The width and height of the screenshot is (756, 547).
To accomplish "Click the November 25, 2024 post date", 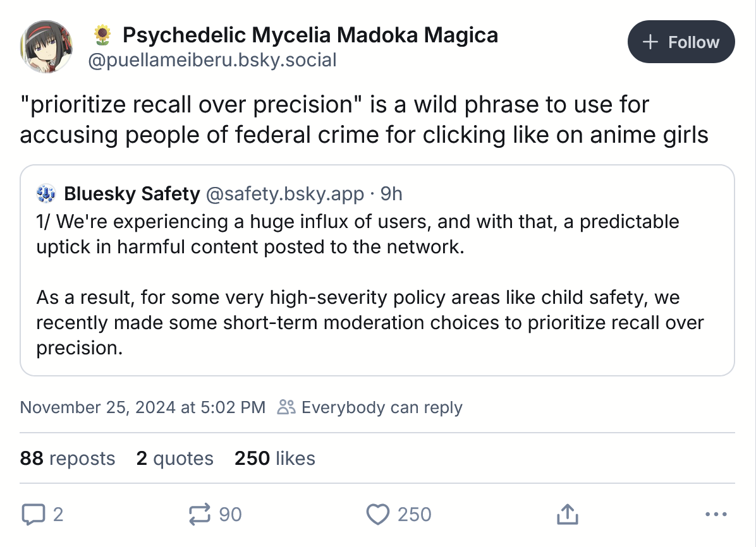I will click(142, 407).
